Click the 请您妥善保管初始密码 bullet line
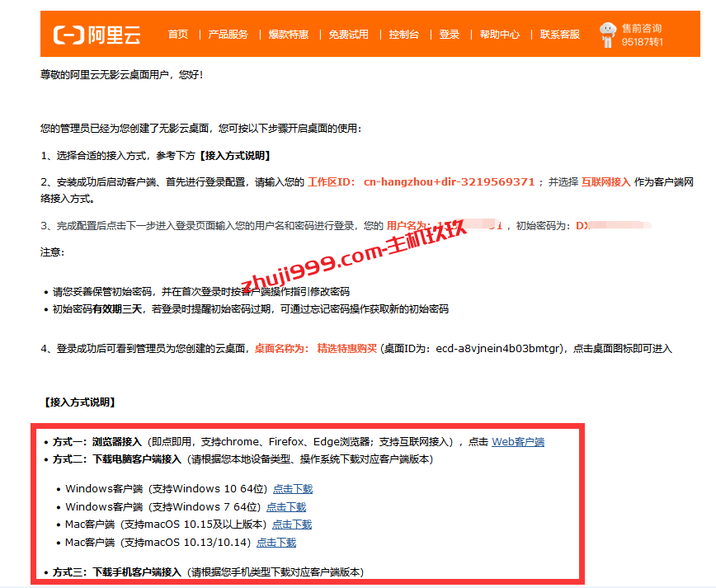The image size is (716, 588). click(201, 292)
